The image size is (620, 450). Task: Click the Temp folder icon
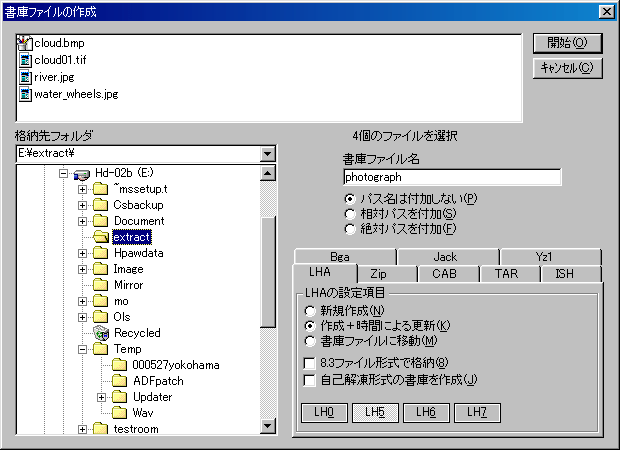coord(100,349)
